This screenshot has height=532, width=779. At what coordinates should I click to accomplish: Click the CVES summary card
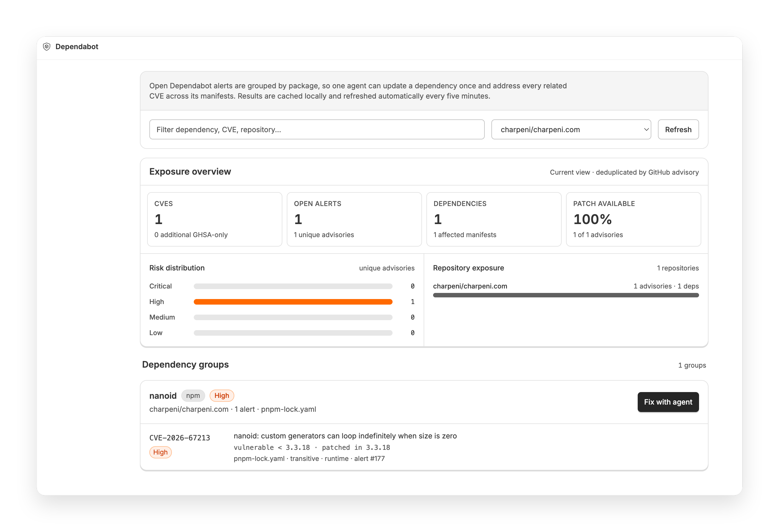(215, 219)
